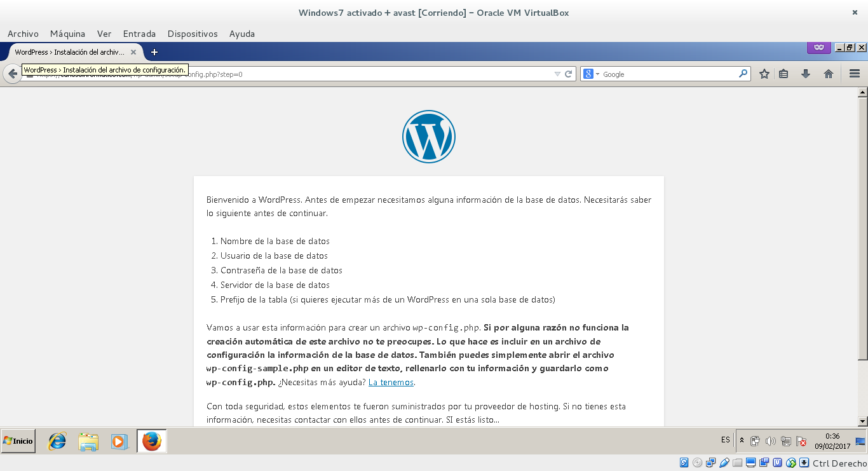The height and width of the screenshot is (471, 868).
Task: Open the Firefox hamburger menu
Action: [855, 74]
